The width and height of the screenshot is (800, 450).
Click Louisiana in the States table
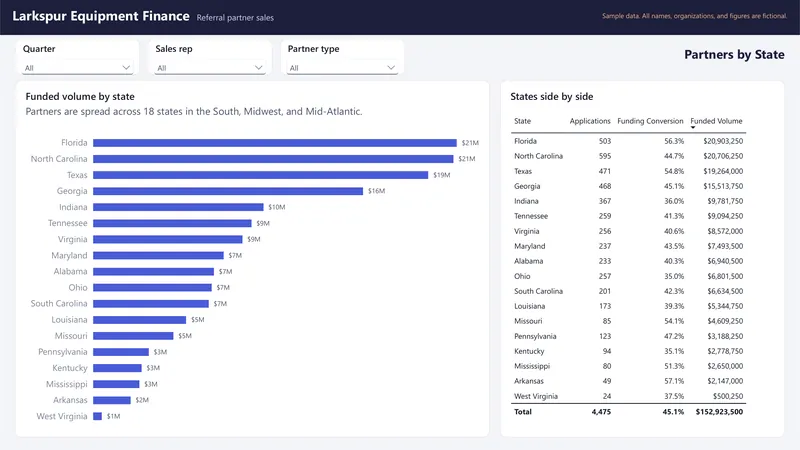(530, 306)
